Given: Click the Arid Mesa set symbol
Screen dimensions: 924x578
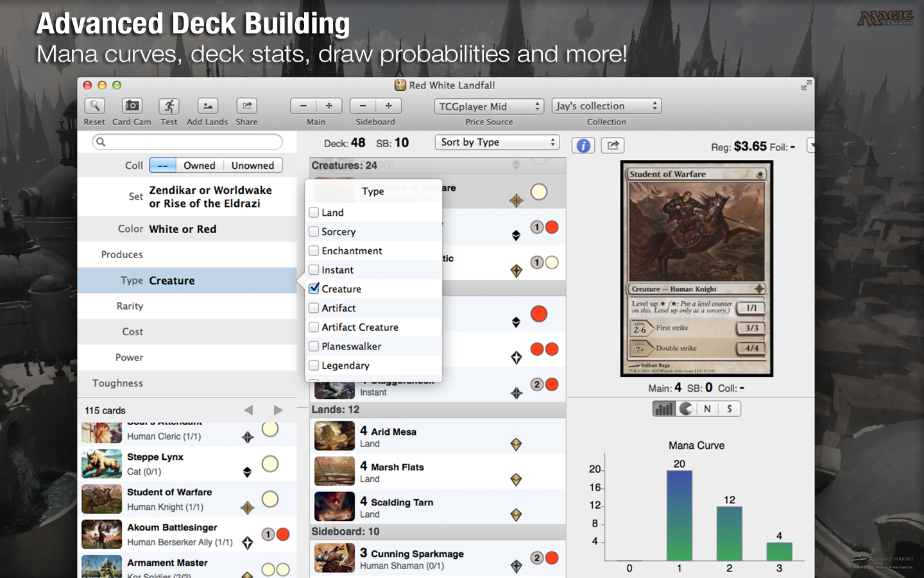Looking at the screenshot, I should pos(516,444).
